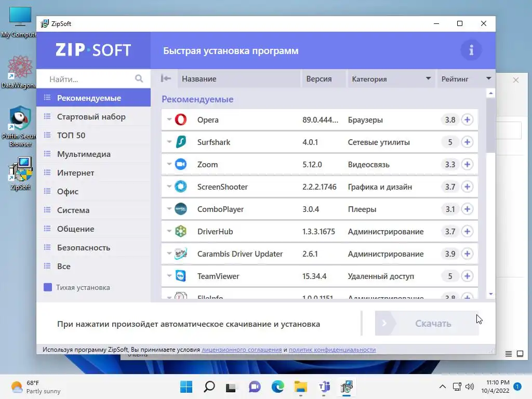
Task: Open the ТОП 50 category
Action: [94, 135]
